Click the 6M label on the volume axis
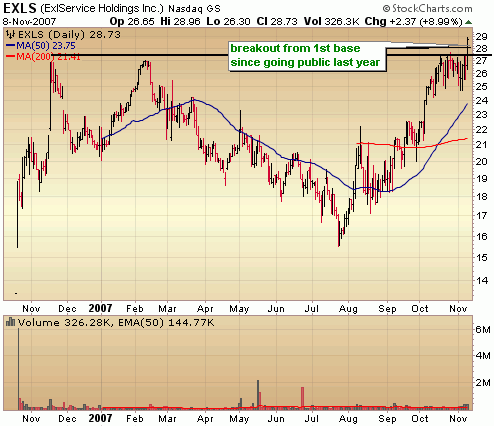The width and height of the screenshot is (494, 426). tap(483, 329)
